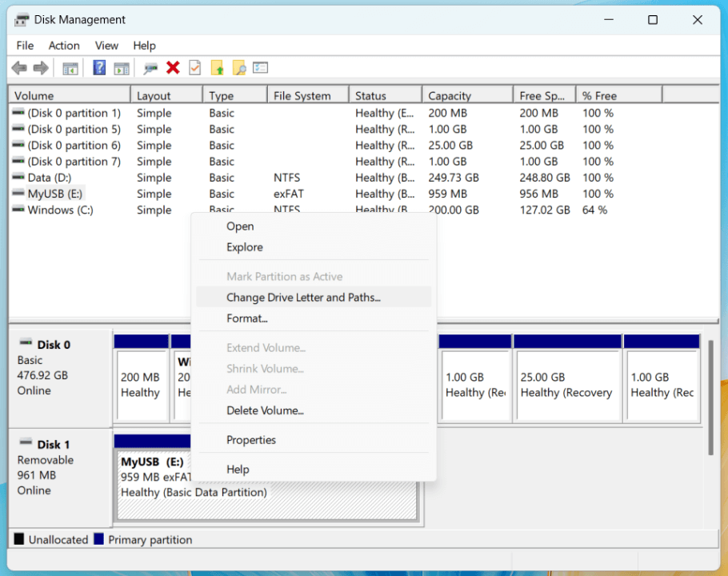Open the Action menu
Viewport: 728px width, 576px height.
[64, 46]
